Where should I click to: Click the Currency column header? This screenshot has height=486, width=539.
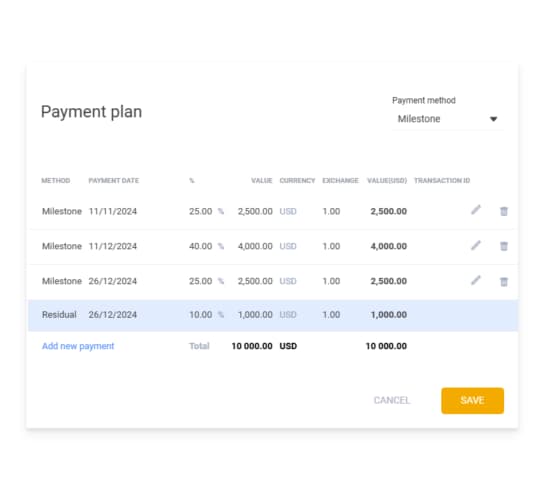297,180
